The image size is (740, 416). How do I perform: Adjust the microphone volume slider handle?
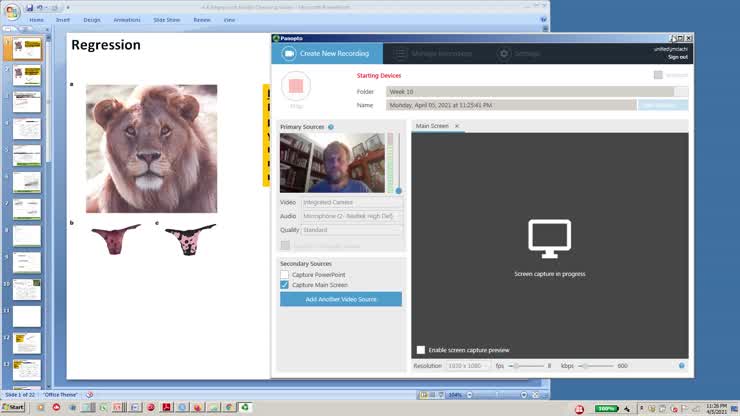click(398, 191)
